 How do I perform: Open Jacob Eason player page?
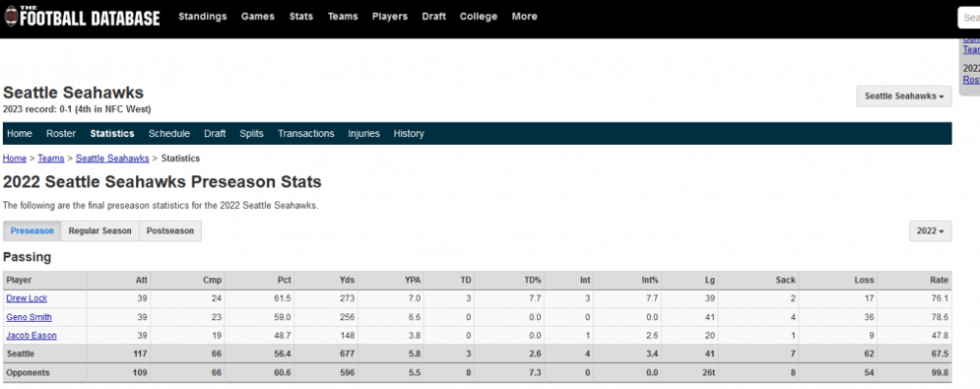[x=31, y=336]
